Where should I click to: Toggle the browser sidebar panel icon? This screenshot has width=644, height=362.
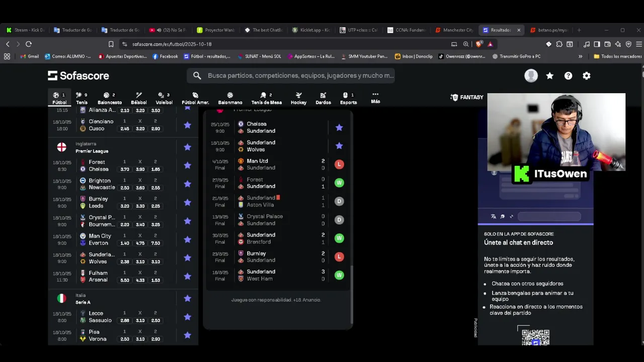(x=597, y=44)
